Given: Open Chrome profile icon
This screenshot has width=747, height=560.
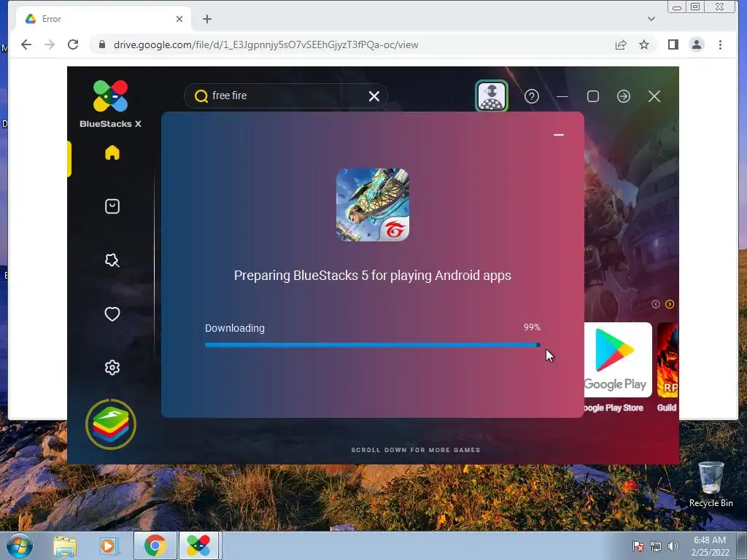Looking at the screenshot, I should [697, 44].
